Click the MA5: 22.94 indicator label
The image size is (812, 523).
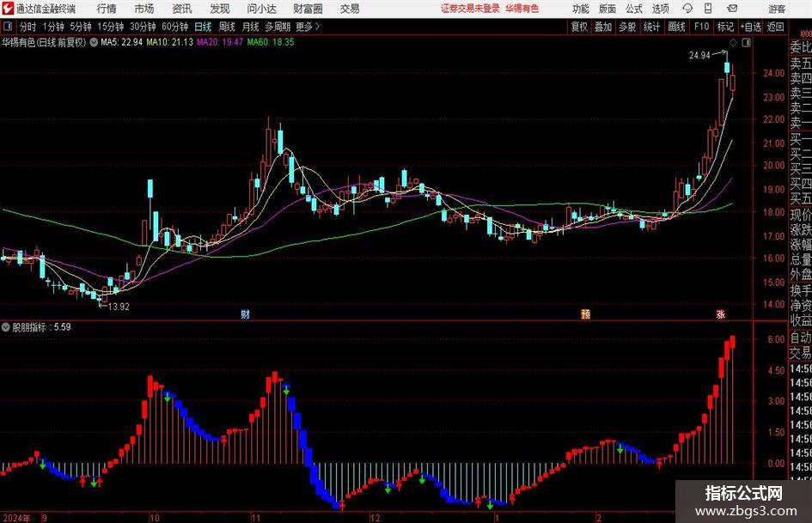tap(121, 42)
